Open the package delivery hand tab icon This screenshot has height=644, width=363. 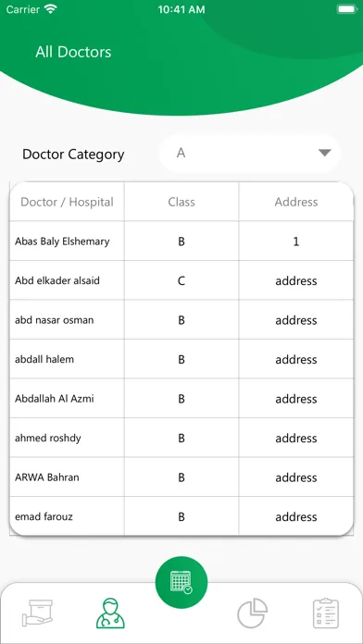click(x=37, y=613)
